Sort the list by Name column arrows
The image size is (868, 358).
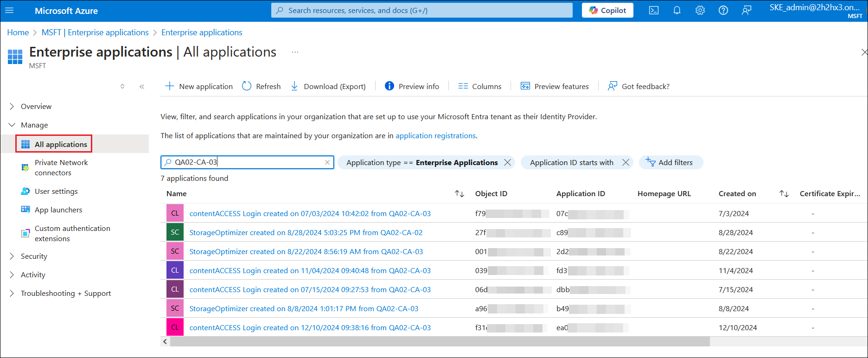[x=459, y=194]
